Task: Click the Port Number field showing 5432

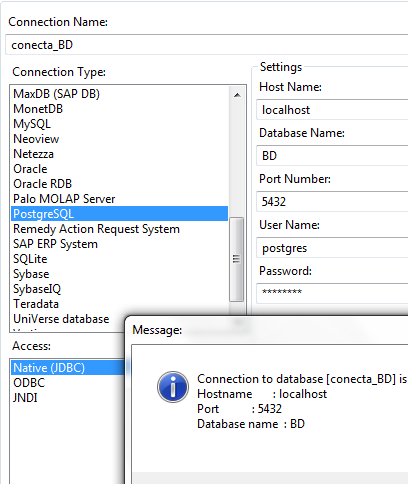Action: [332, 202]
